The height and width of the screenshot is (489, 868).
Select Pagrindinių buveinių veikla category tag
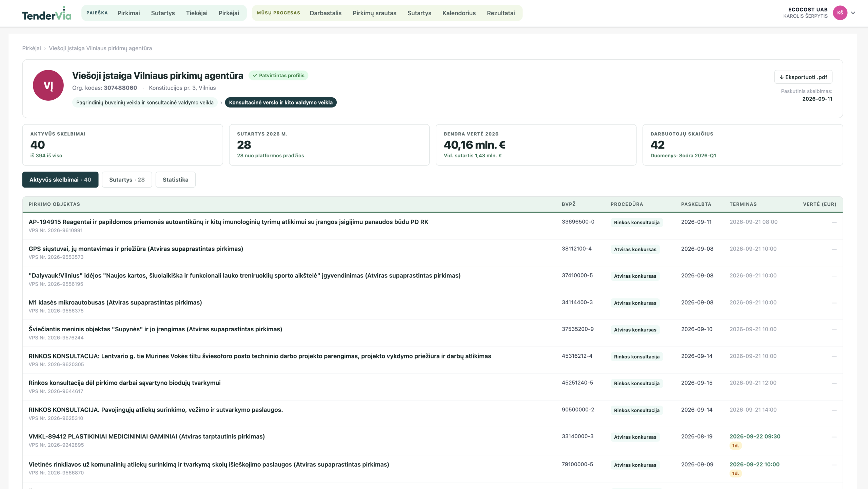pyautogui.click(x=145, y=102)
